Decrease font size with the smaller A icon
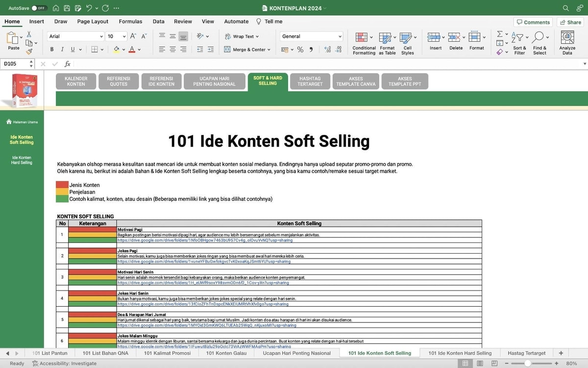This screenshot has height=368, width=588. click(x=144, y=36)
